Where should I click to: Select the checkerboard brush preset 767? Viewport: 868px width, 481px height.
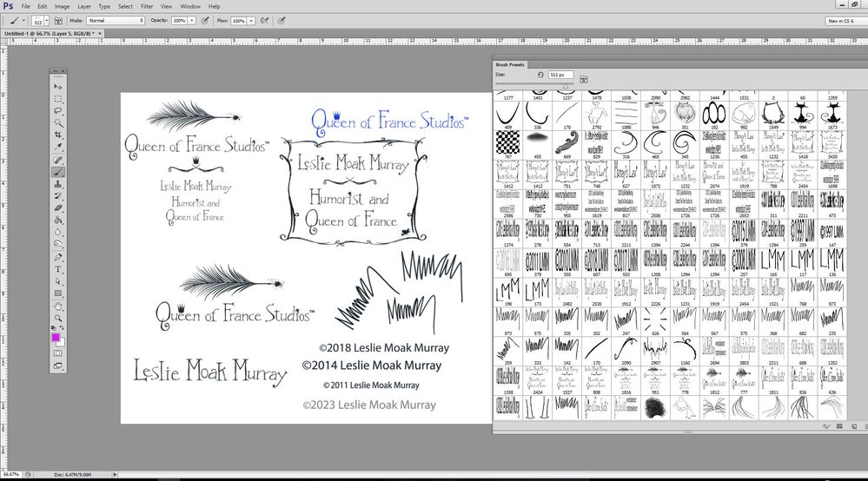508,145
